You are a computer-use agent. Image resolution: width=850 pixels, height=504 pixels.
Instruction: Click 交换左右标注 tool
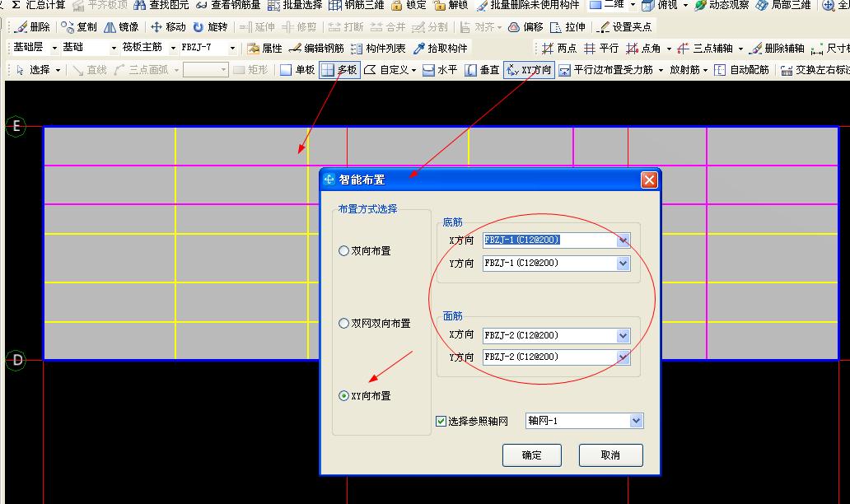pos(815,70)
